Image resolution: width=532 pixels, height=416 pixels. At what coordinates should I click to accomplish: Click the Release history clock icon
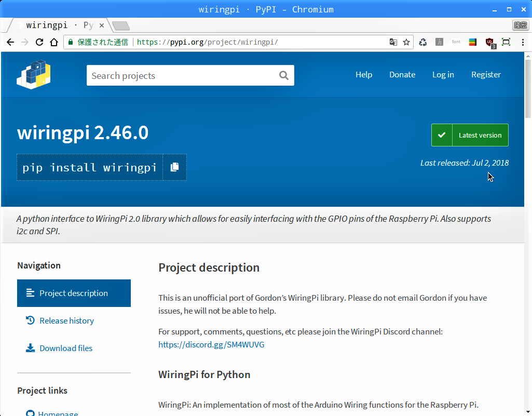click(30, 320)
